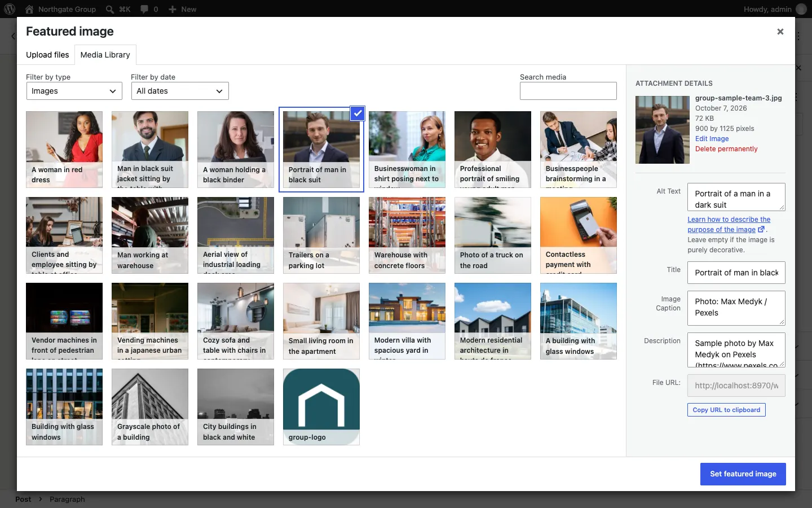The height and width of the screenshot is (508, 812).
Task: Click the New plus icon
Action: (x=173, y=9)
